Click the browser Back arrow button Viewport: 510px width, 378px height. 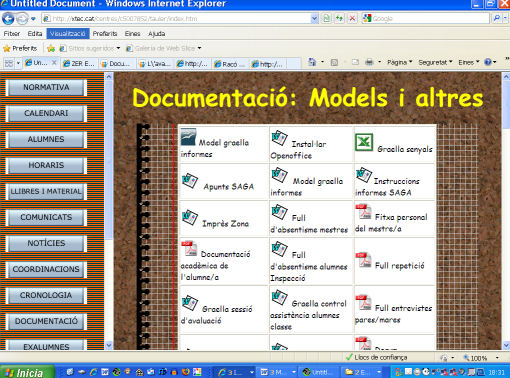coord(8,19)
